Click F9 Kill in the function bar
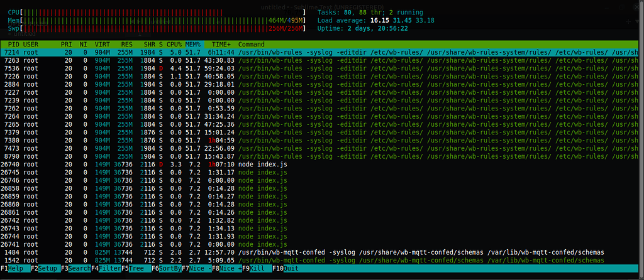Viewport: 644px width, 280px height. point(255,269)
